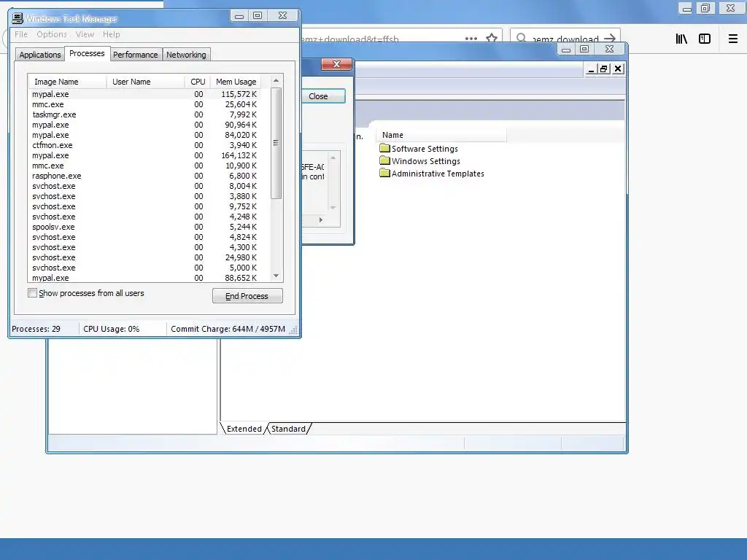Open the Software Settings folder

point(419,149)
